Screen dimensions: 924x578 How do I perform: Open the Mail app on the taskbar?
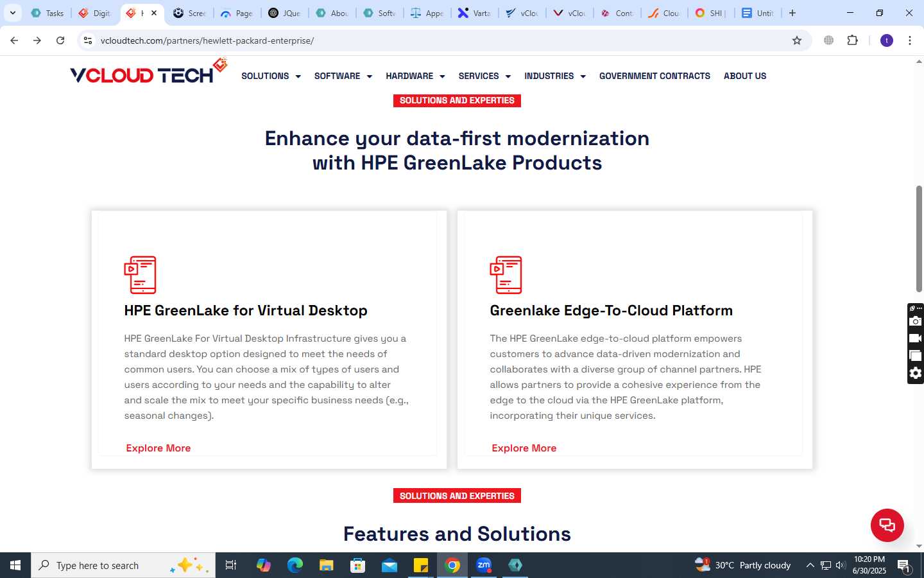(x=389, y=565)
